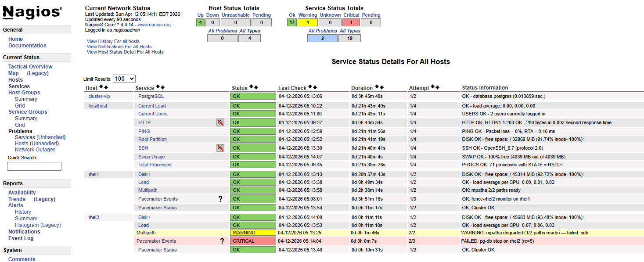Select Event Log in the sidebar
Image resolution: width=644 pixels, height=262 pixels.
[x=21, y=238]
